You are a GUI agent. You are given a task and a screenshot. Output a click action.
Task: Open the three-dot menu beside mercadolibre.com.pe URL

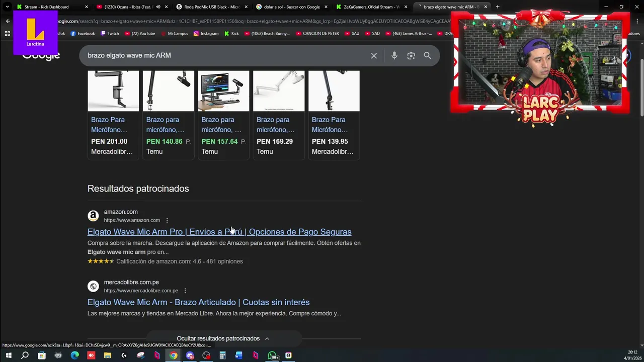185,291
